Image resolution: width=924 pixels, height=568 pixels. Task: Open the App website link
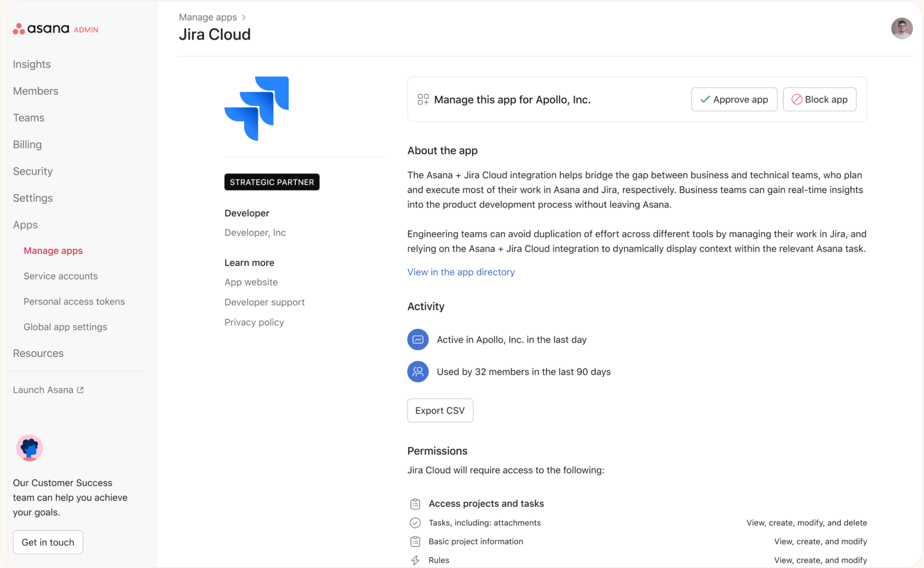point(251,282)
